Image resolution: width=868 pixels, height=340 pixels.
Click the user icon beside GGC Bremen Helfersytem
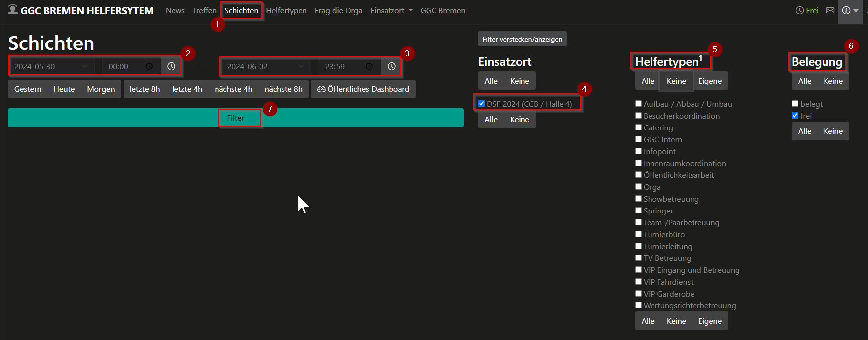[x=13, y=10]
